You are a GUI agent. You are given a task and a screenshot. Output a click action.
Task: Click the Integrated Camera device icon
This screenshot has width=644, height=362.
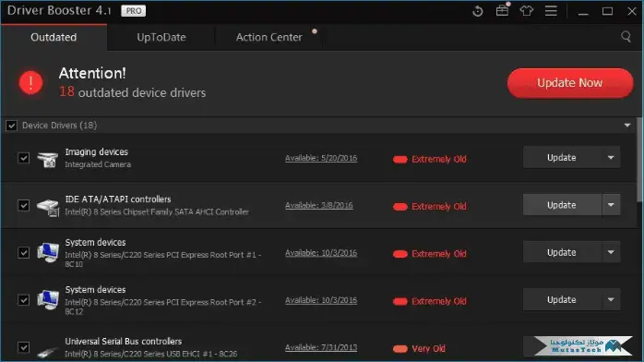point(48,159)
